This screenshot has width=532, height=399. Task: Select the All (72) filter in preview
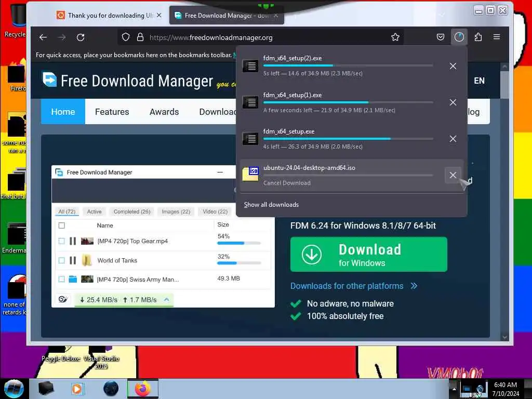coord(67,212)
